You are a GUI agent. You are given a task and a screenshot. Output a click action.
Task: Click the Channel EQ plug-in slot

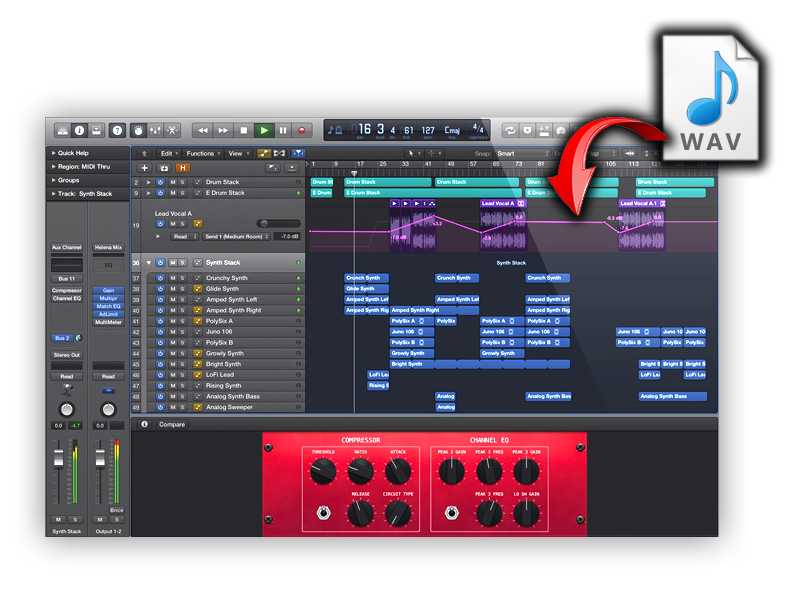[x=66, y=298]
